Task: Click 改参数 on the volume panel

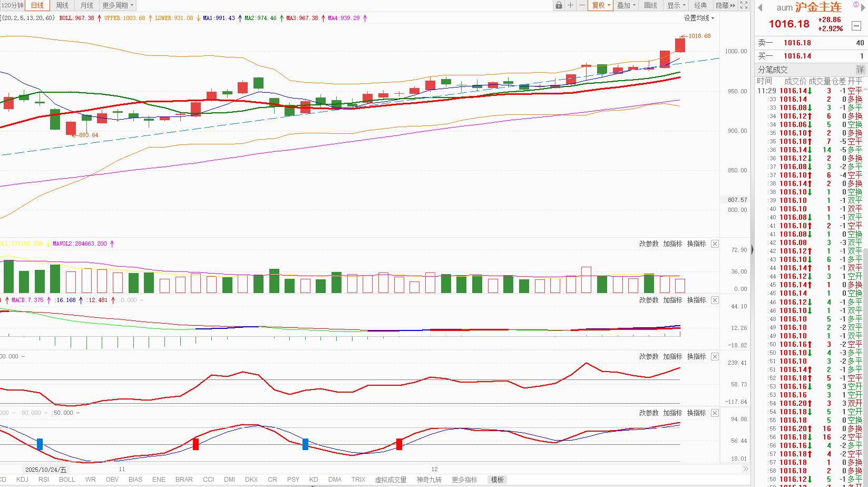Action: pos(649,244)
